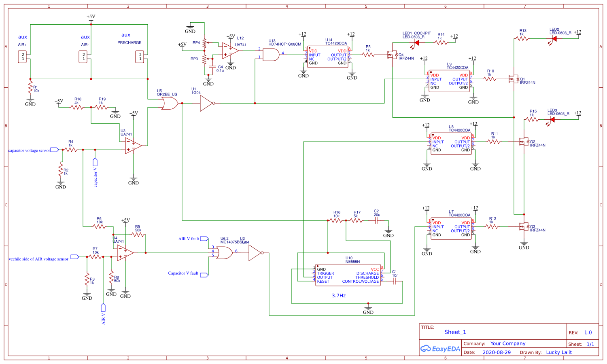Select the MC14075BCG gate symbol U6.2
This screenshot has width=607, height=364.
click(x=225, y=253)
